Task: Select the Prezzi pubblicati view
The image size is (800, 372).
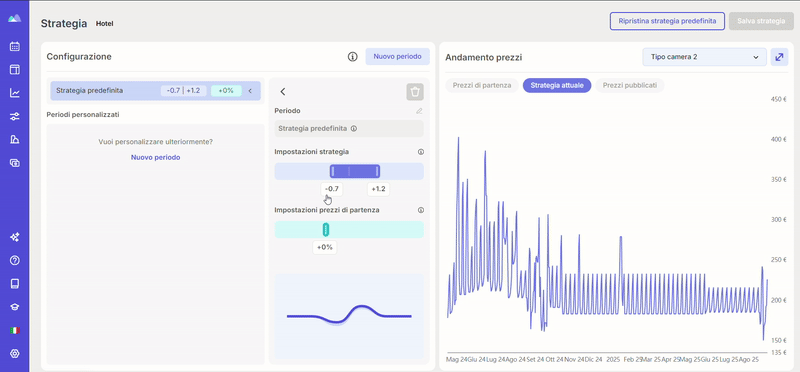Action: point(629,85)
